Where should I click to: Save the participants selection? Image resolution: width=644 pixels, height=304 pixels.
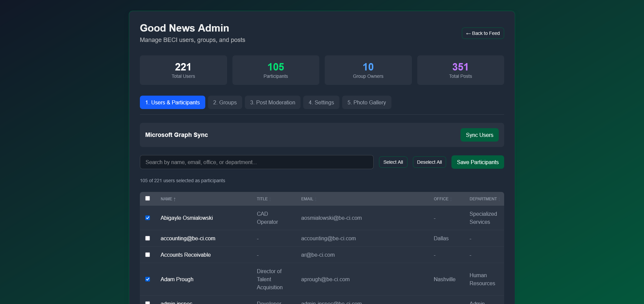(x=478, y=162)
